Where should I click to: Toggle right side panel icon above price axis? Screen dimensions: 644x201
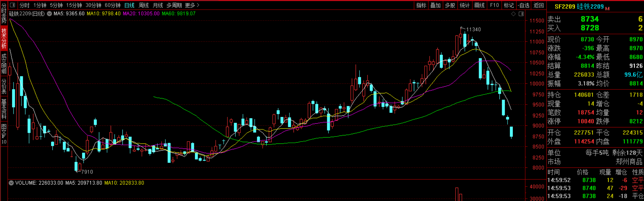click(521, 14)
